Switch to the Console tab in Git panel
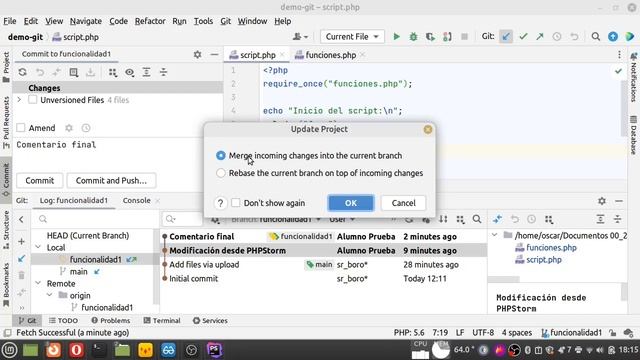Screen dimensions: 640x360 click(136, 201)
